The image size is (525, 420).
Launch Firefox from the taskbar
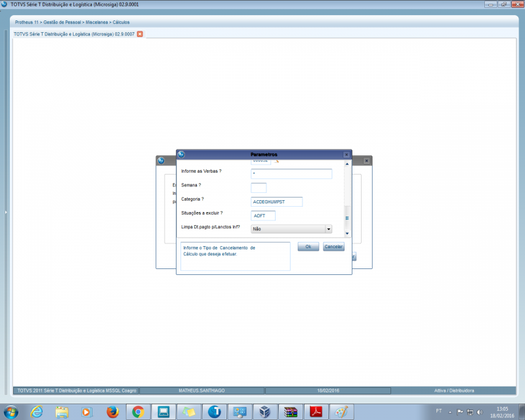pos(112,412)
